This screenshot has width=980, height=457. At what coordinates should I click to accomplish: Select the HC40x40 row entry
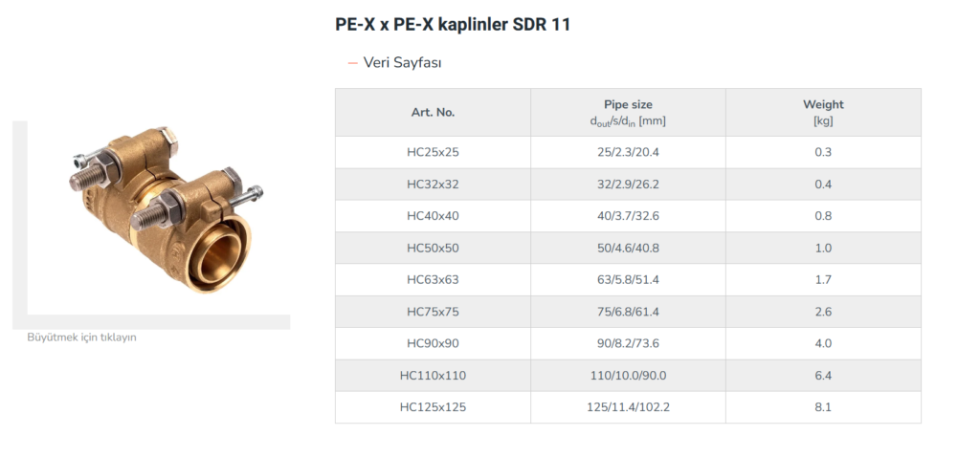433,216
